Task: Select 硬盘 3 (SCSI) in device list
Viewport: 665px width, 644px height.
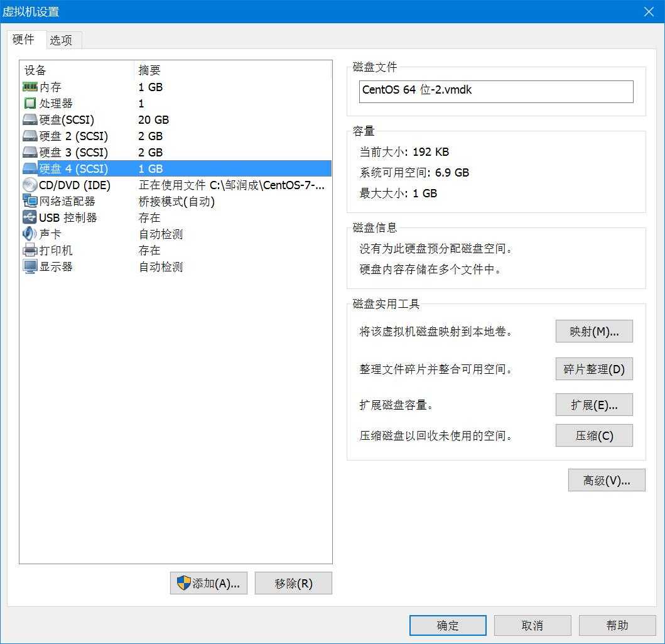Action: pos(66,152)
